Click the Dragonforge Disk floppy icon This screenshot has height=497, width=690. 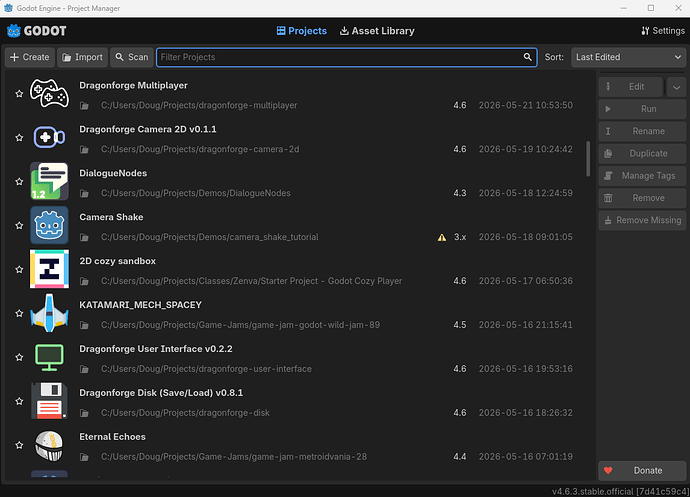click(49, 401)
